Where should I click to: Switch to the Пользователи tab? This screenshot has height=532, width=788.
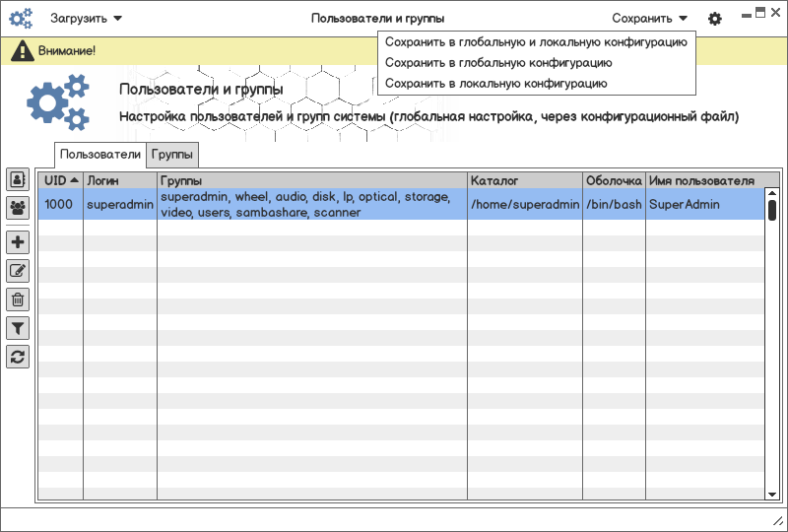(100, 155)
